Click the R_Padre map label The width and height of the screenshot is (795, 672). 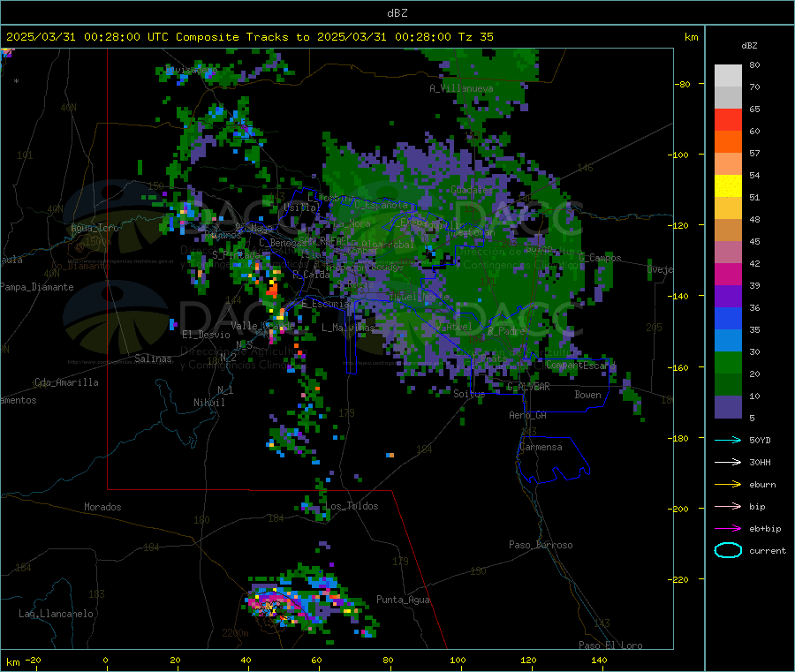coord(506,331)
